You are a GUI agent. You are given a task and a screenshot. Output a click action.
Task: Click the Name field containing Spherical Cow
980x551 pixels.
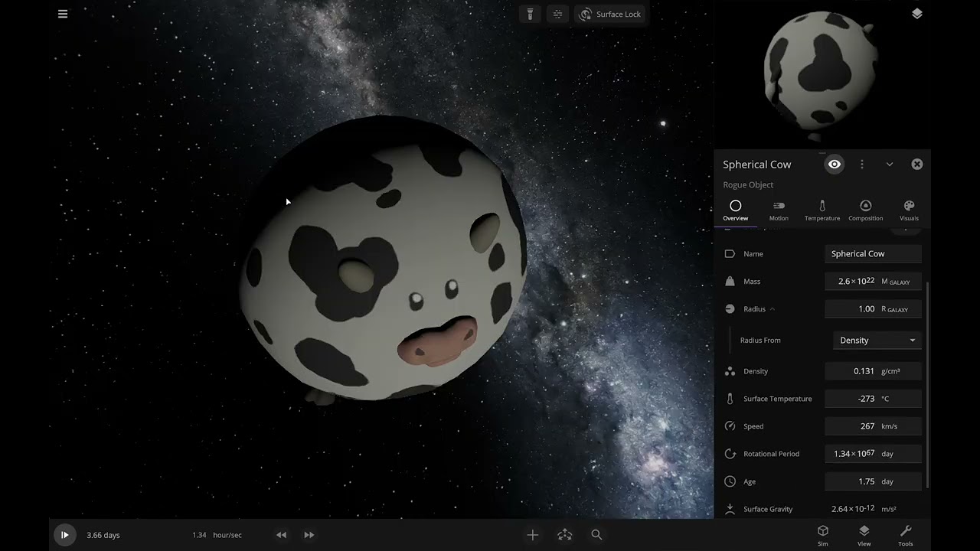874,254
